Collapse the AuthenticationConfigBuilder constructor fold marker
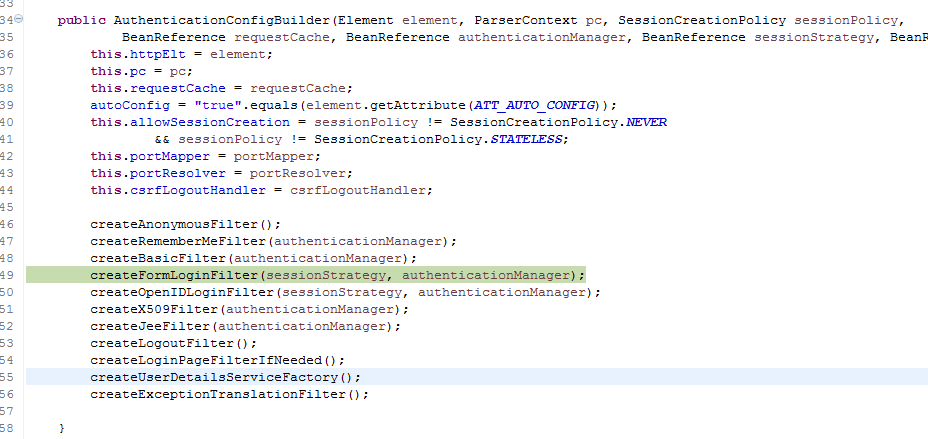This screenshot has width=928, height=439. tap(18, 19)
